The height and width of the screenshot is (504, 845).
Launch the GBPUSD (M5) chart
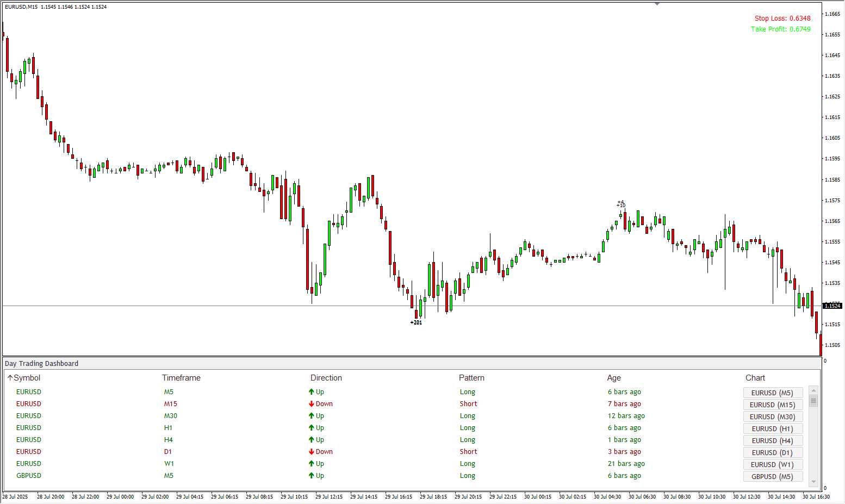(772, 476)
